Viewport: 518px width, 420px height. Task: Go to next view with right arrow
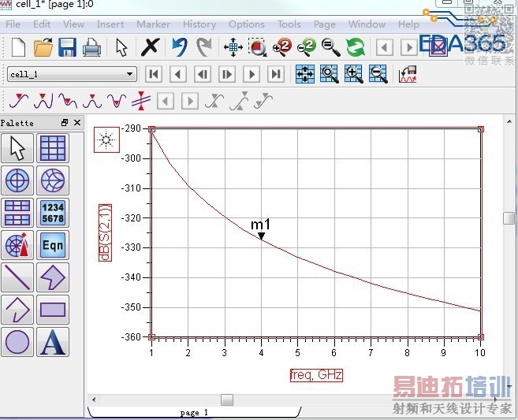click(409, 48)
